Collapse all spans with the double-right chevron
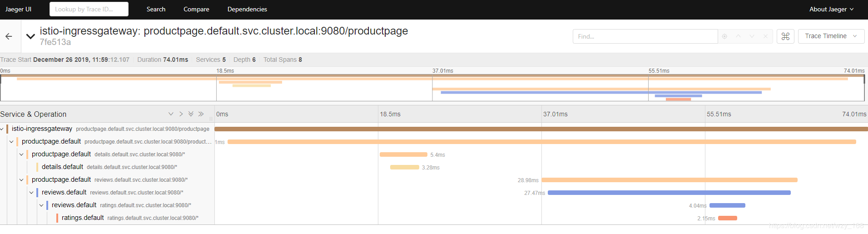This screenshot has width=868, height=234. coord(201,114)
